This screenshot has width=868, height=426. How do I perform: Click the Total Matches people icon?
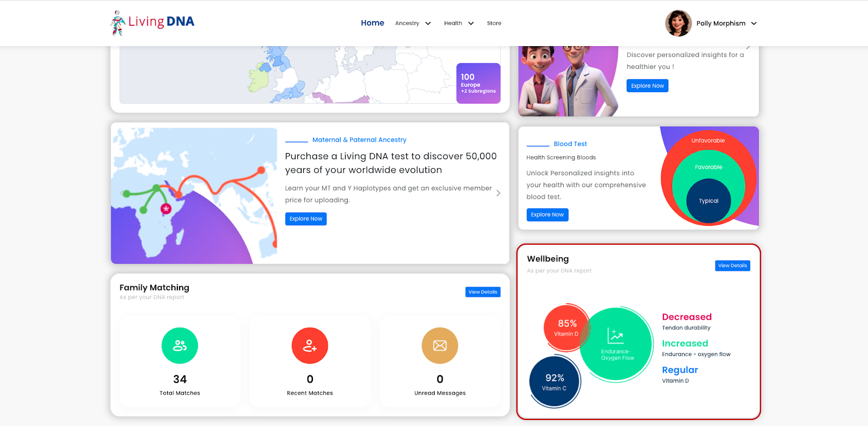click(180, 346)
